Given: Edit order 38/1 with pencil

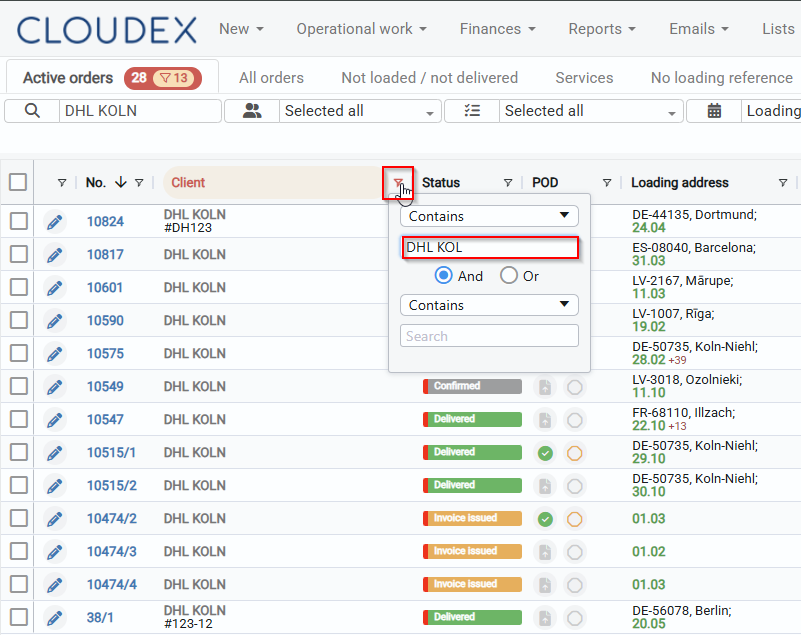Looking at the screenshot, I should [55, 618].
